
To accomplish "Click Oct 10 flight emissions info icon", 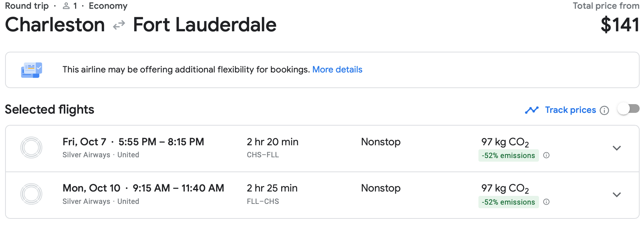I will click(546, 202).
